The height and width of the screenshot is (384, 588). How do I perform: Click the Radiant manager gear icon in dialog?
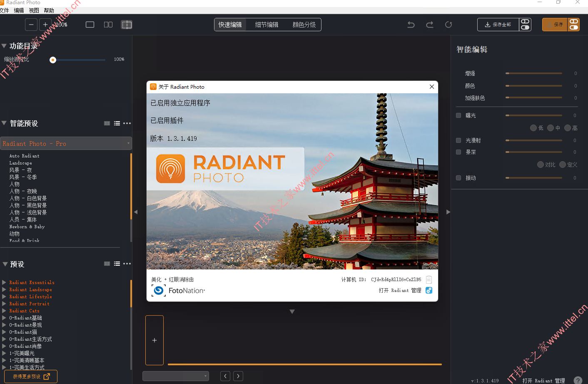429,290
